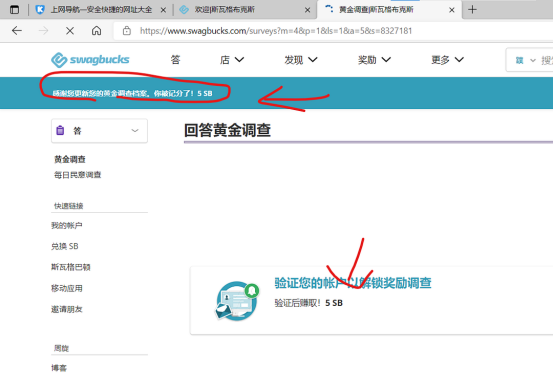Click the account verification illustration
The width and height of the screenshot is (553, 375).
pyautogui.click(x=237, y=301)
